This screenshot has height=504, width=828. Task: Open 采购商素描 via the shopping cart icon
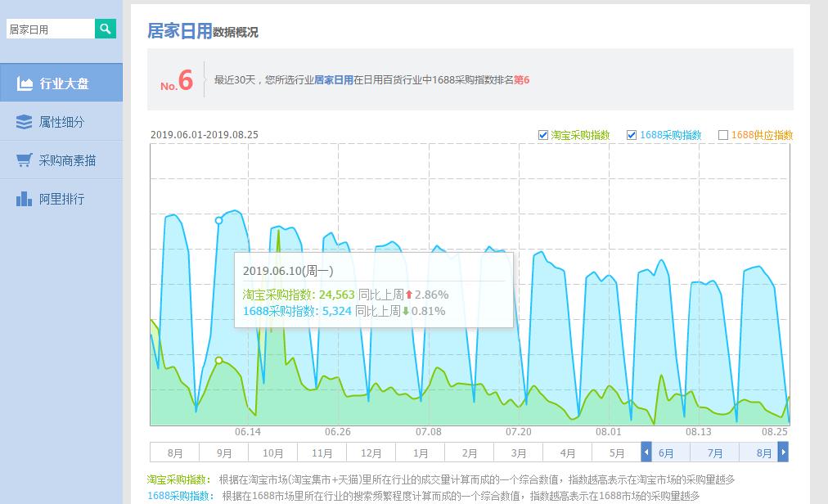[25, 160]
